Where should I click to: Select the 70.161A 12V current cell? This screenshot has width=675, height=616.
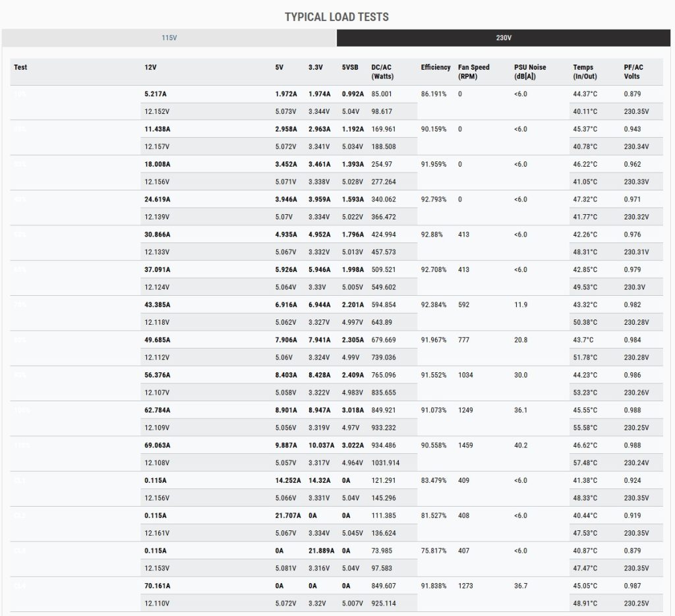[x=157, y=586]
